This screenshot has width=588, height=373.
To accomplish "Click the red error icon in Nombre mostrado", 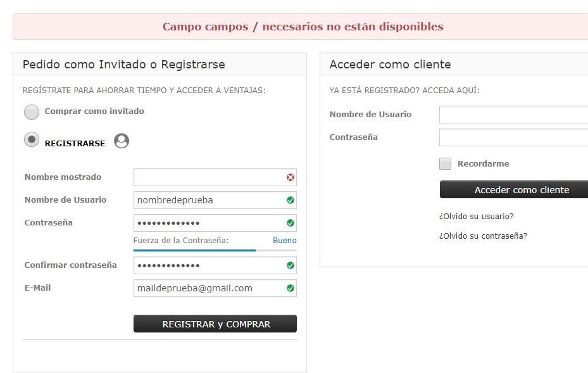I will click(x=291, y=177).
